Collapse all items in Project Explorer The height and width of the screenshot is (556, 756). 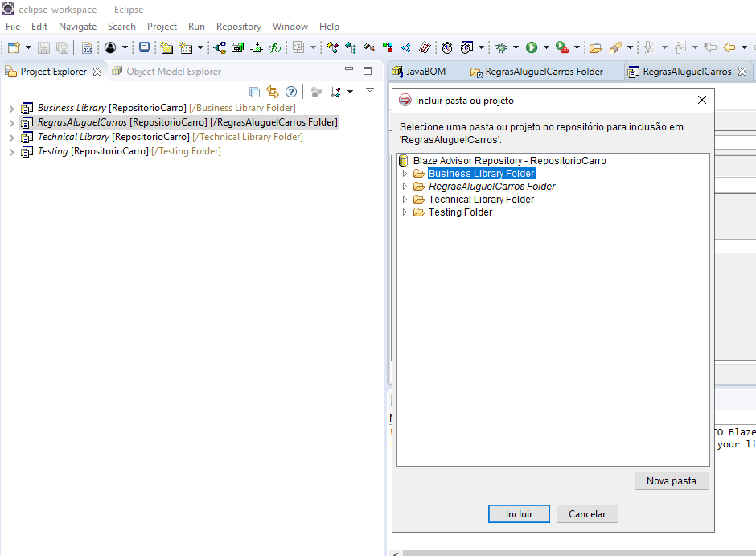[254, 91]
